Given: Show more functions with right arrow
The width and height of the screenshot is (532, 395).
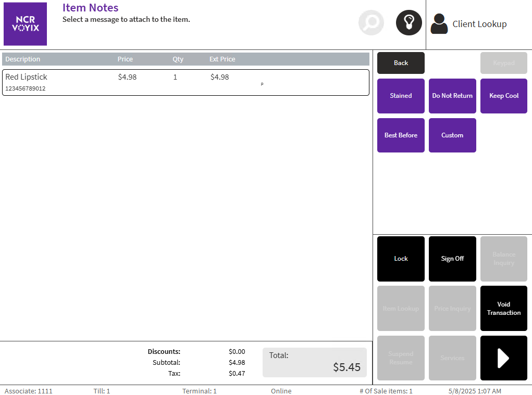Looking at the screenshot, I should [503, 358].
